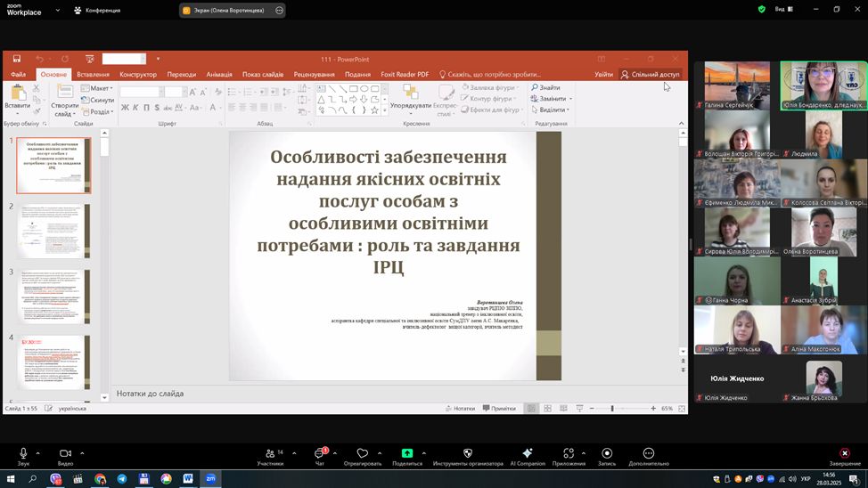Expand video options arrow next to Видео
The width and height of the screenshot is (868, 488).
[x=82, y=453]
